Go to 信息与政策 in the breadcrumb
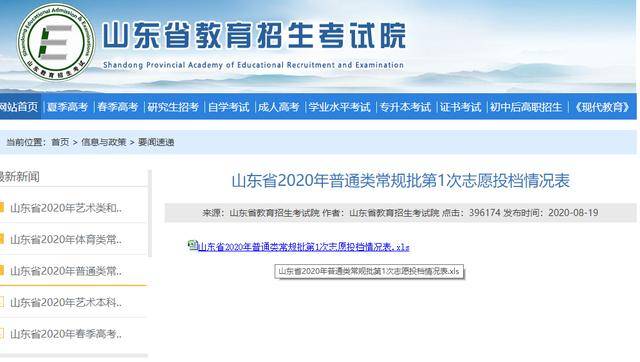The width and height of the screenshot is (640, 362). click(x=104, y=142)
